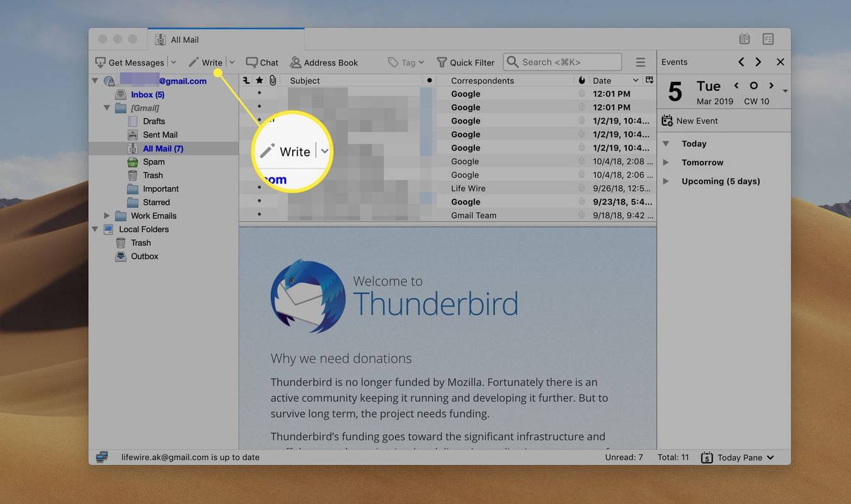851x504 pixels.
Task: Open the Drafts folder
Action: (x=154, y=121)
